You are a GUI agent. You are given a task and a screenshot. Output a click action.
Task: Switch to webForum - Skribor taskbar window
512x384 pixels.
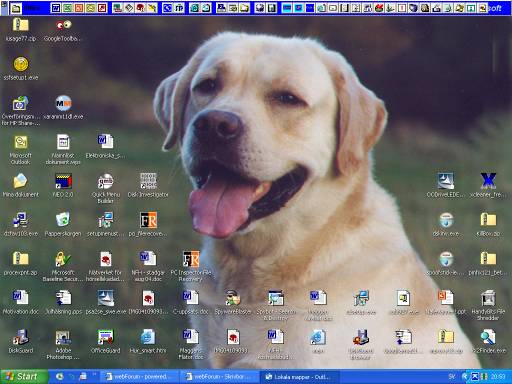click(219, 377)
